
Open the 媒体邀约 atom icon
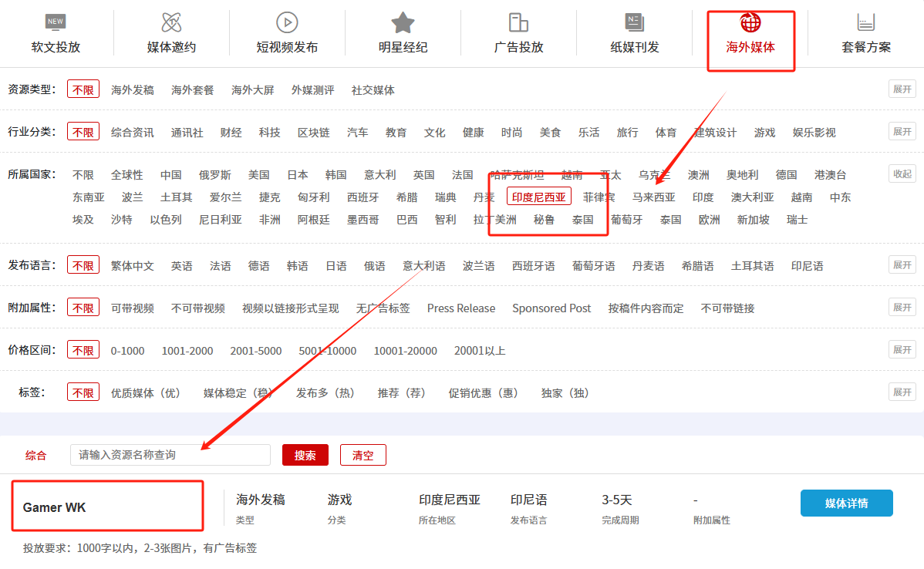(171, 22)
